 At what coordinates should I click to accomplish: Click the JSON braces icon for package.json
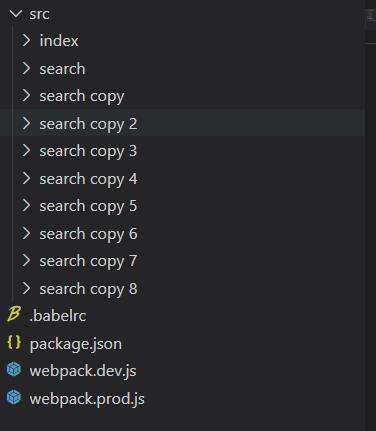[14, 343]
